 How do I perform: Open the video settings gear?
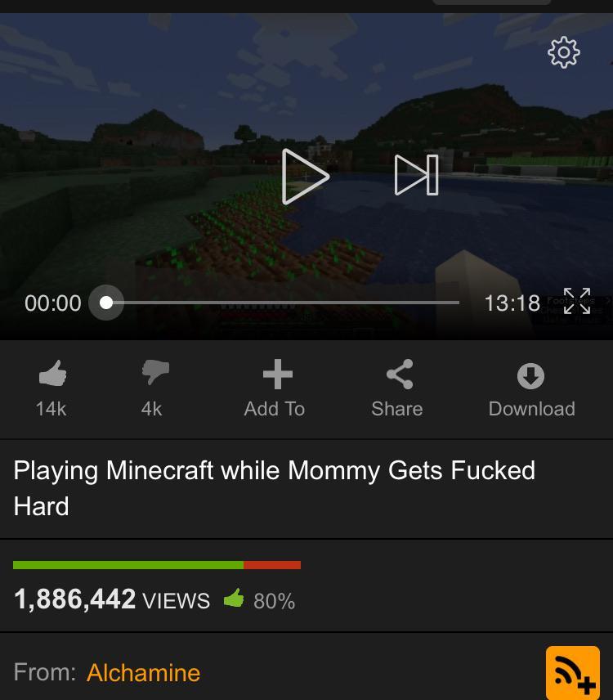pos(563,52)
